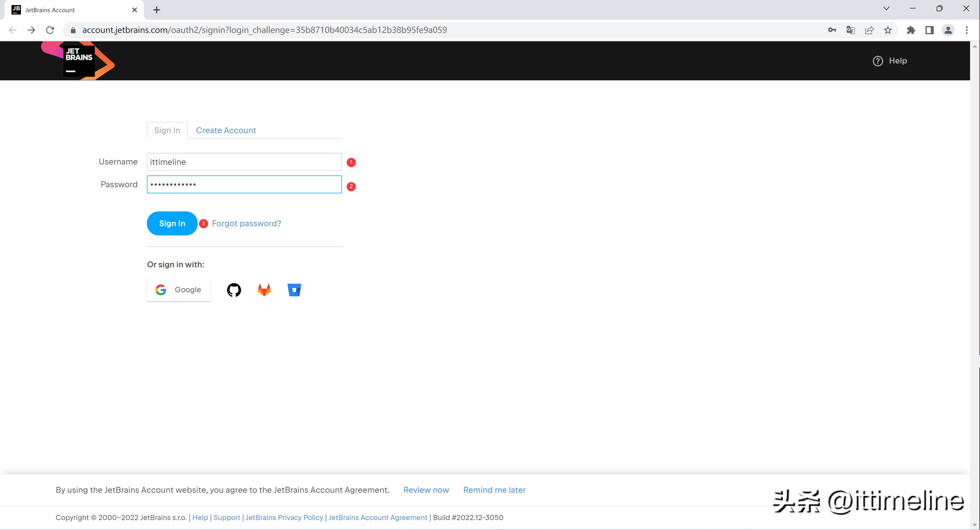This screenshot has height=530, width=980.
Task: Sign in with the GitLab fox icon
Action: pos(264,290)
